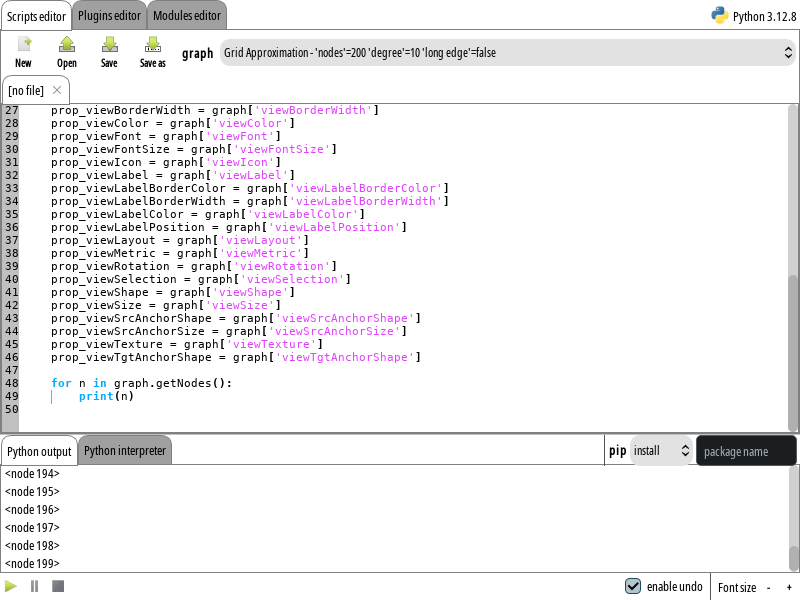Switch to Plugins editor tab
Viewport: 800px width, 600px height.
110,15
